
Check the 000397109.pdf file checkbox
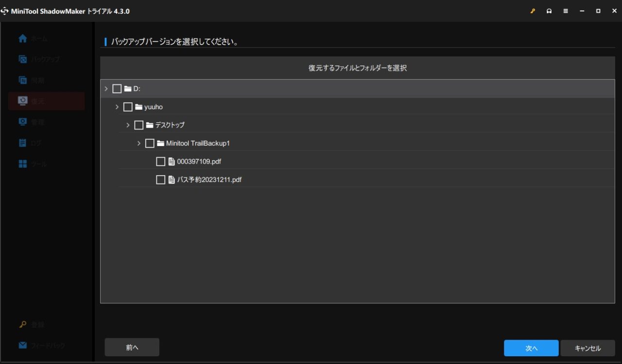click(160, 162)
